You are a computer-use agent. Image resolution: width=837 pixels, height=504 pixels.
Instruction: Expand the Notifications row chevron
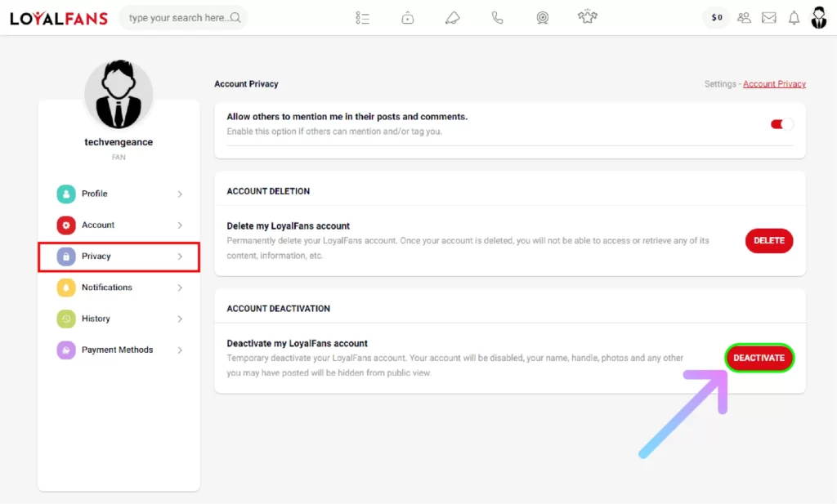tap(180, 288)
